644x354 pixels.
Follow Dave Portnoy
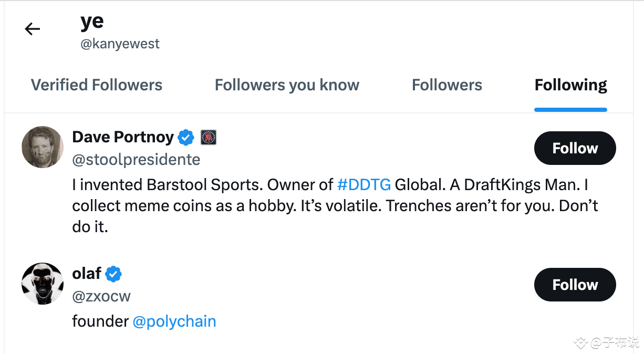(x=575, y=148)
